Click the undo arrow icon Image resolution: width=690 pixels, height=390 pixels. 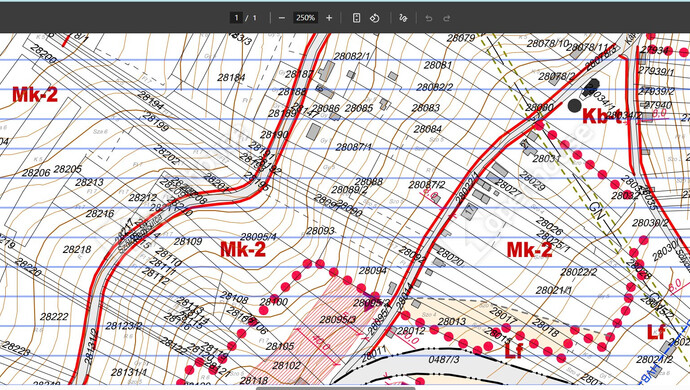point(429,18)
